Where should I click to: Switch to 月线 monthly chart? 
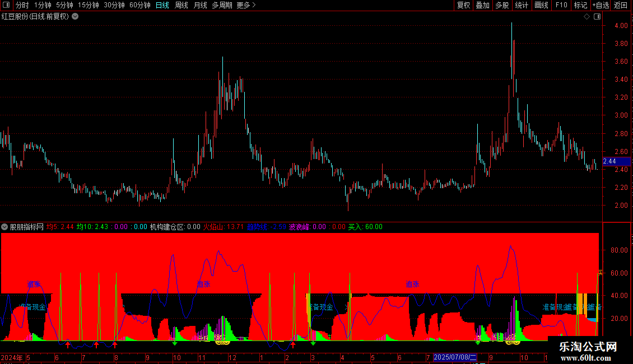200,5
